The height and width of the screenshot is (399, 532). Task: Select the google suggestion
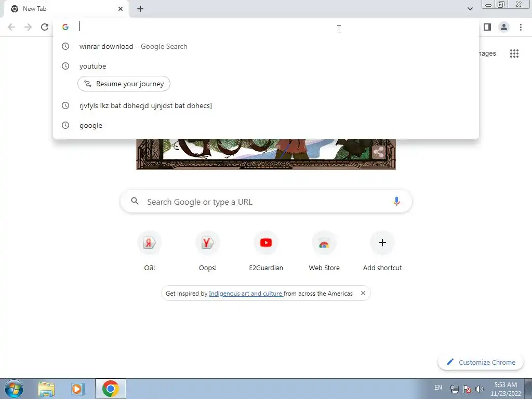tap(266, 125)
